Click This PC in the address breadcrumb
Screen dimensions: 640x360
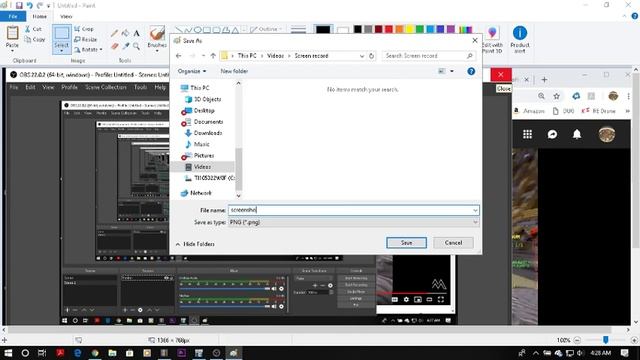[x=247, y=56]
